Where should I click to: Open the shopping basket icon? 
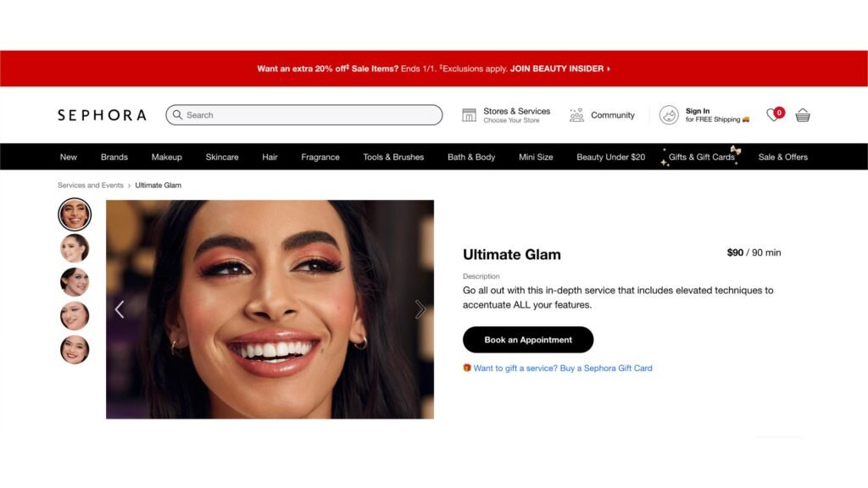click(x=803, y=115)
